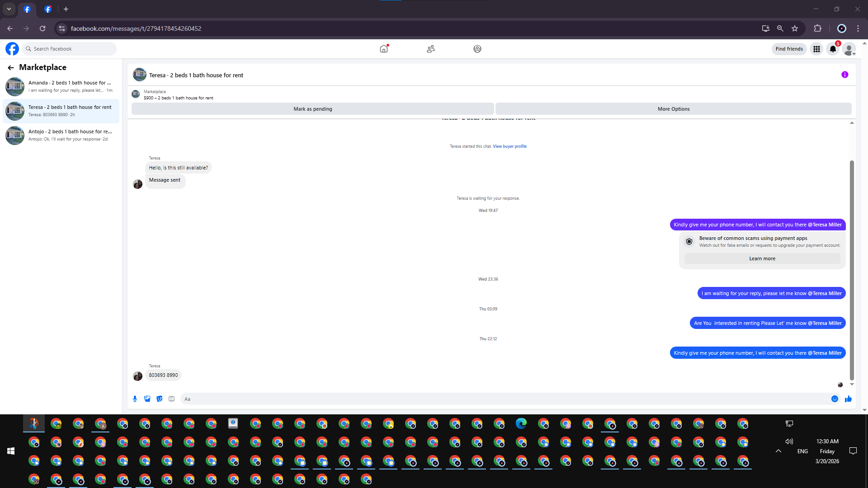Open the Facebook apps menu grid
Screen dimensions: 868x488
tap(816, 49)
